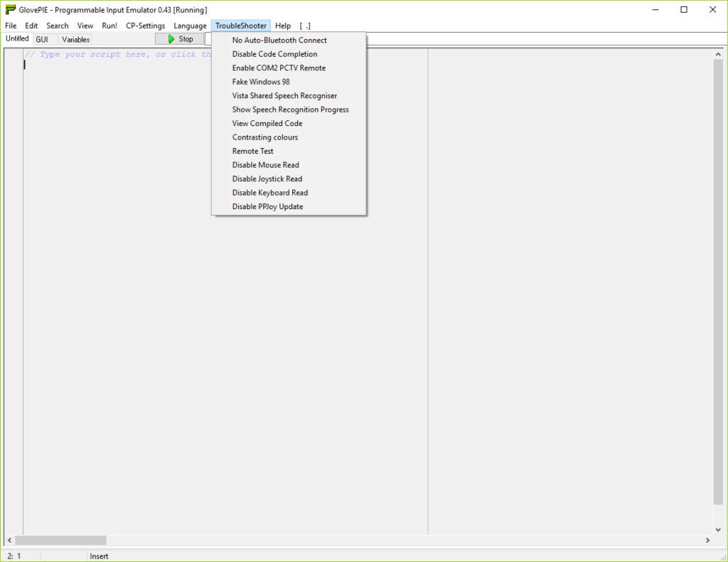Toggle No Auto-Bluetooth Connect

coord(289,40)
